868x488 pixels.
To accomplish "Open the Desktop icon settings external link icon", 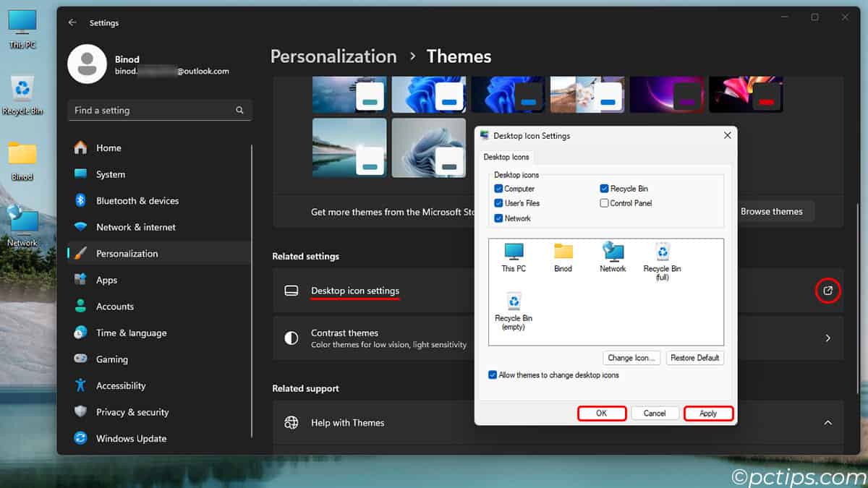I will coord(827,291).
